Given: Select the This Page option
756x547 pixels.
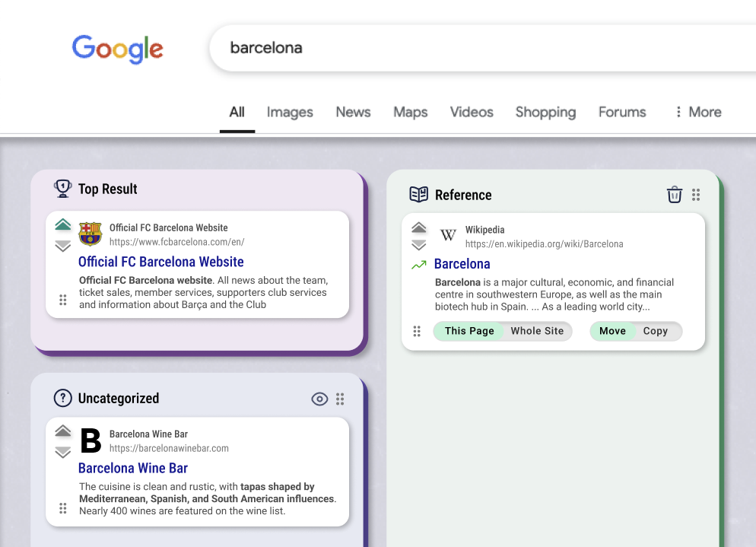Looking at the screenshot, I should 469,331.
